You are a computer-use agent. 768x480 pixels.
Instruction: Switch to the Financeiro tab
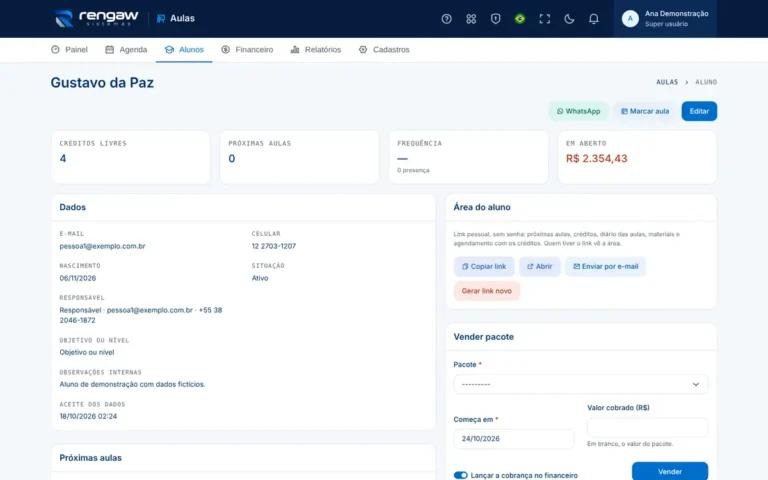247,49
